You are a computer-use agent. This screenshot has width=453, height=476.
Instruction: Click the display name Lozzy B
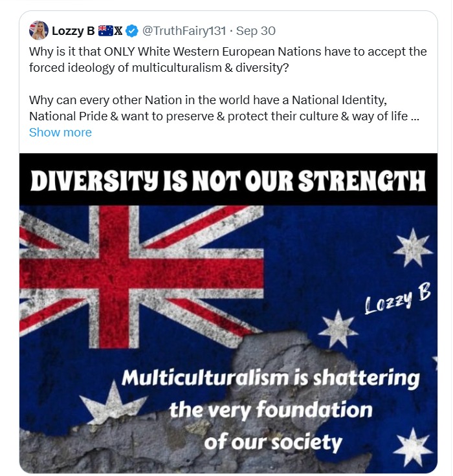(74, 30)
